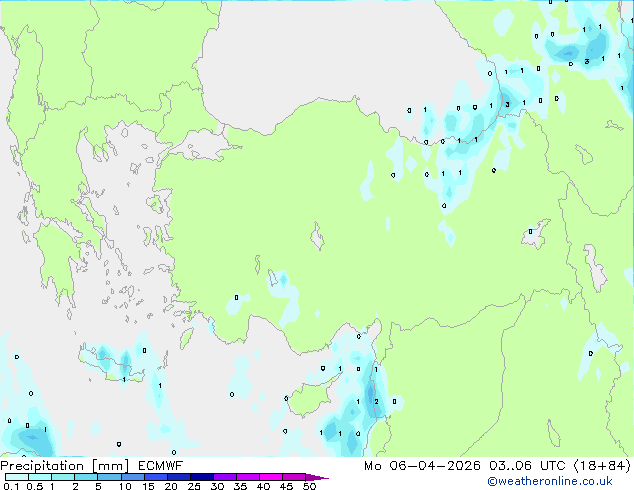634x490 pixels.
Task: Click the 40–45 mm magenta legend swatch
Action: [x=271, y=477]
